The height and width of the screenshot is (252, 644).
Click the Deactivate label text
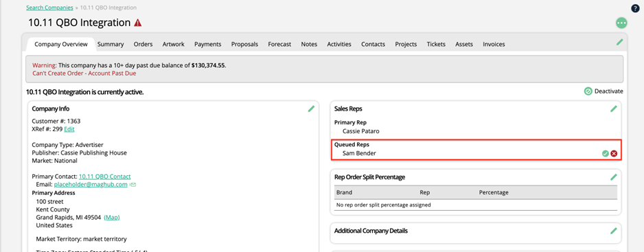coord(609,91)
